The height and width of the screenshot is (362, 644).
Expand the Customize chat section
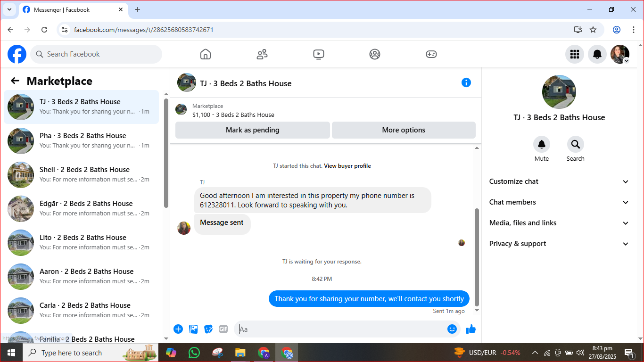tap(559, 181)
